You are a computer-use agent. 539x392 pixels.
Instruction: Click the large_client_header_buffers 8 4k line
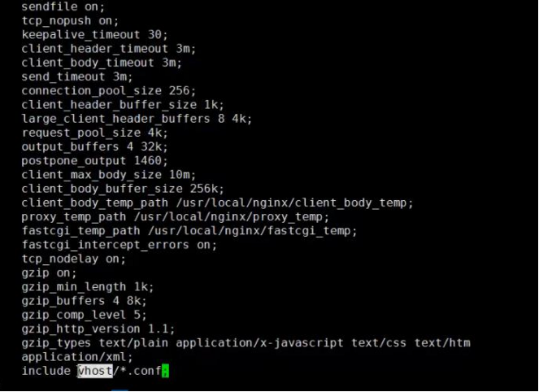coord(137,119)
